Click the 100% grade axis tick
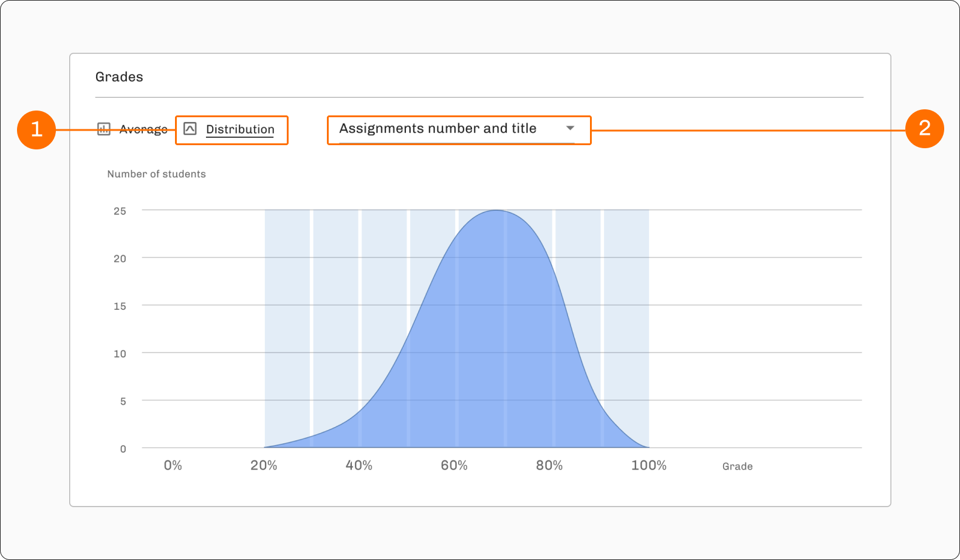The height and width of the screenshot is (560, 960). coord(649,465)
